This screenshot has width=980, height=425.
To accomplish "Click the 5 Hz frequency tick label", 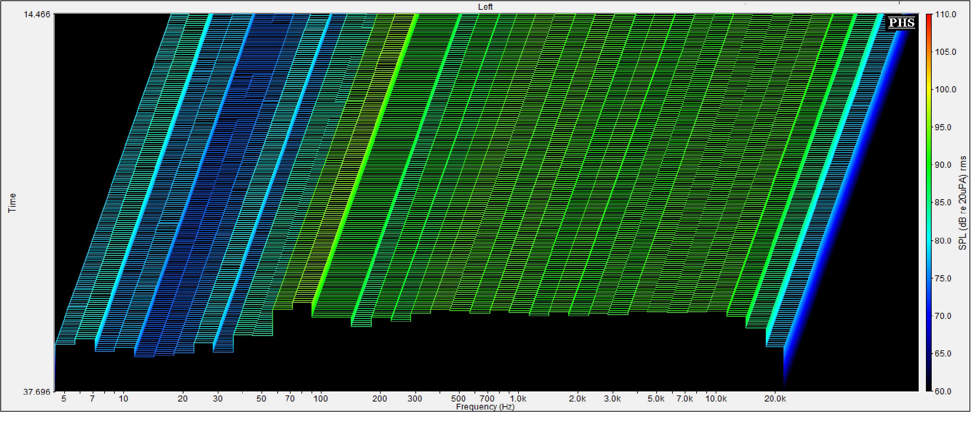I will point(63,399).
